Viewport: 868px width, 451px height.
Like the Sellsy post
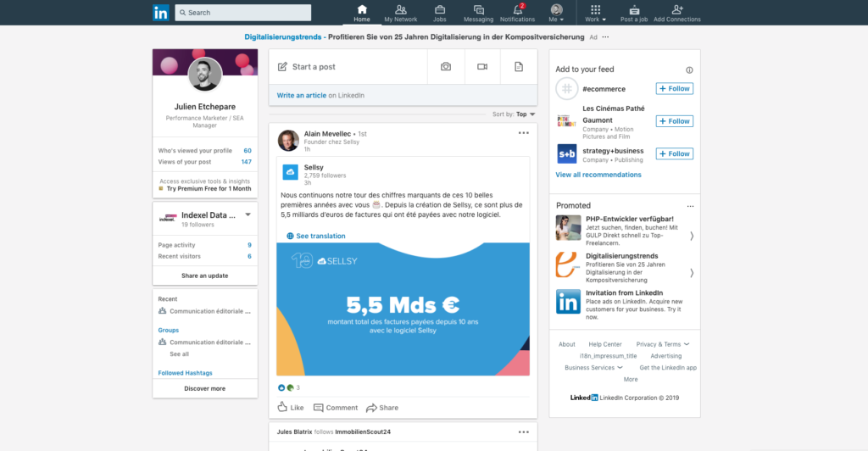click(291, 407)
